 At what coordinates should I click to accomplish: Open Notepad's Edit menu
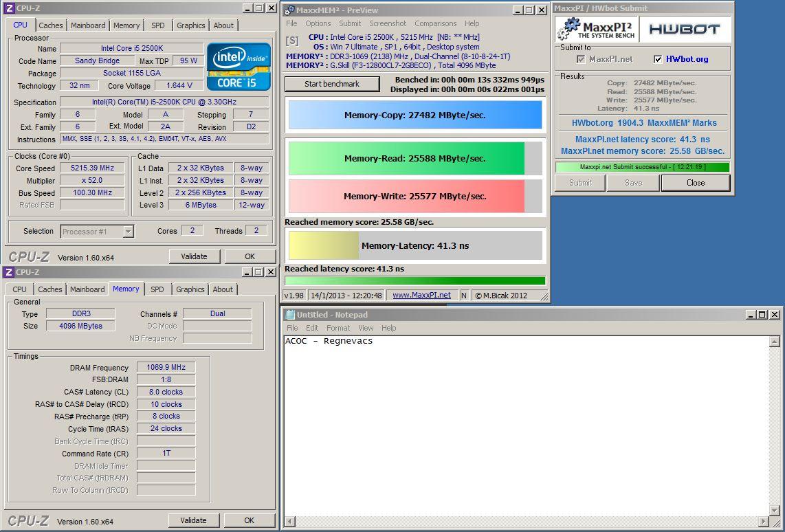(x=312, y=328)
